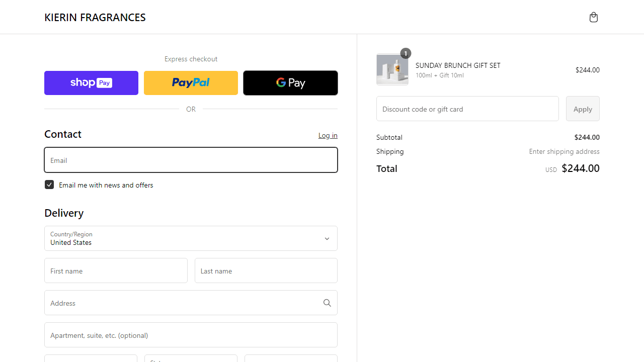Click the Last name field
Viewport: 644px width, 362px height.
click(x=266, y=270)
